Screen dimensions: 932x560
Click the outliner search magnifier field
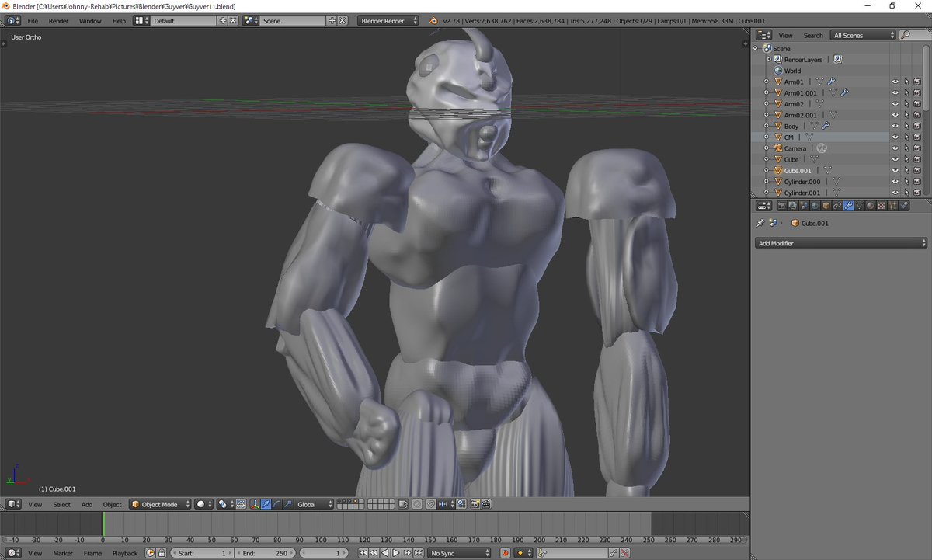tap(915, 35)
